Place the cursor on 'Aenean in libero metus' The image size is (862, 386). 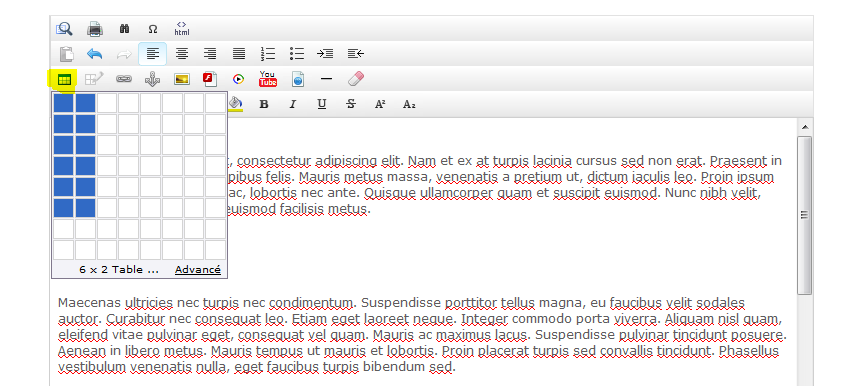[x=132, y=351]
